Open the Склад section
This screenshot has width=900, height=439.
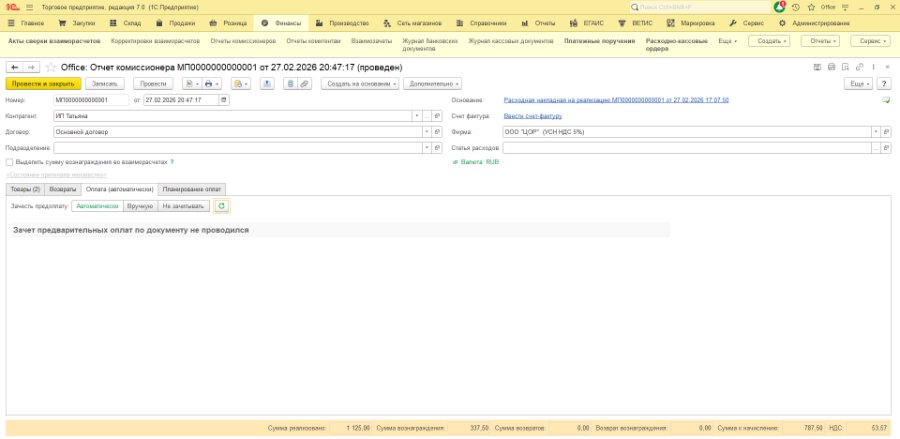125,23
